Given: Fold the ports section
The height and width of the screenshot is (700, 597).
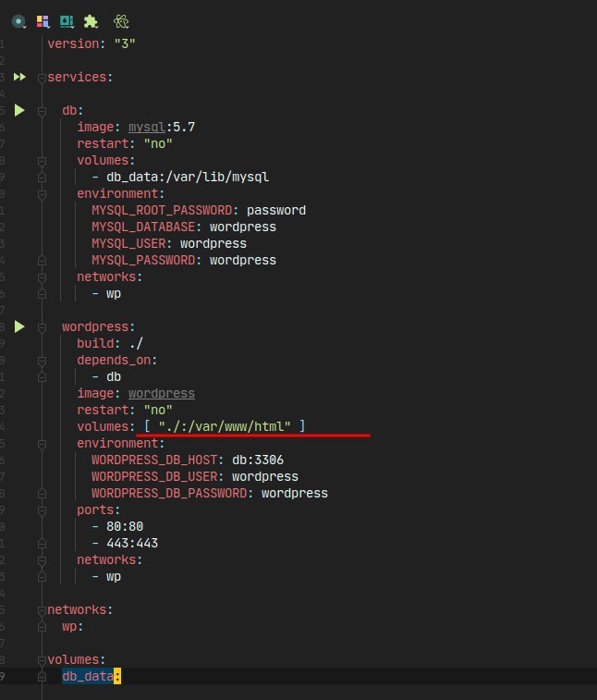Looking at the screenshot, I should pyautogui.click(x=42, y=510).
